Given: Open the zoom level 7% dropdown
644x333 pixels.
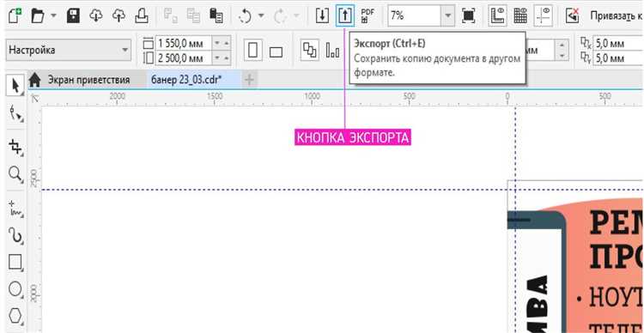Looking at the screenshot, I should coord(447,15).
